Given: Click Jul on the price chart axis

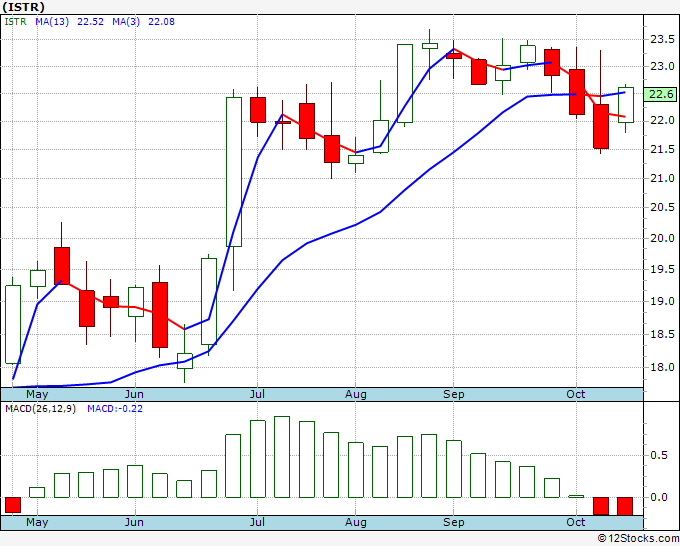Looking at the screenshot, I should [x=257, y=394].
